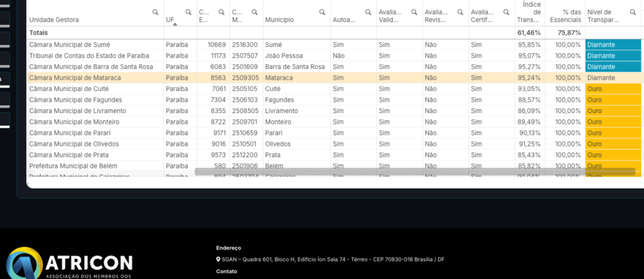Image resolution: width=644 pixels, height=279 pixels.
Task: Open search for Unidade Gestora column
Action: click(x=155, y=13)
